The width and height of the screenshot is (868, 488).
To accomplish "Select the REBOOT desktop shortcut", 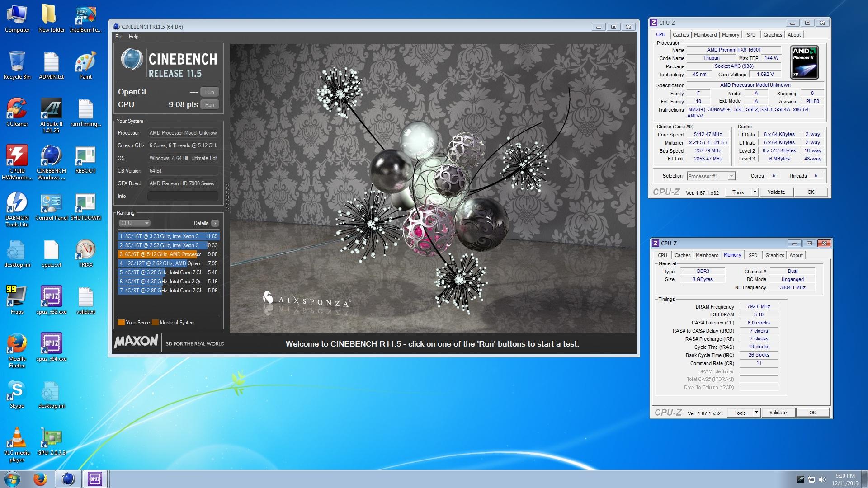I will (85, 160).
